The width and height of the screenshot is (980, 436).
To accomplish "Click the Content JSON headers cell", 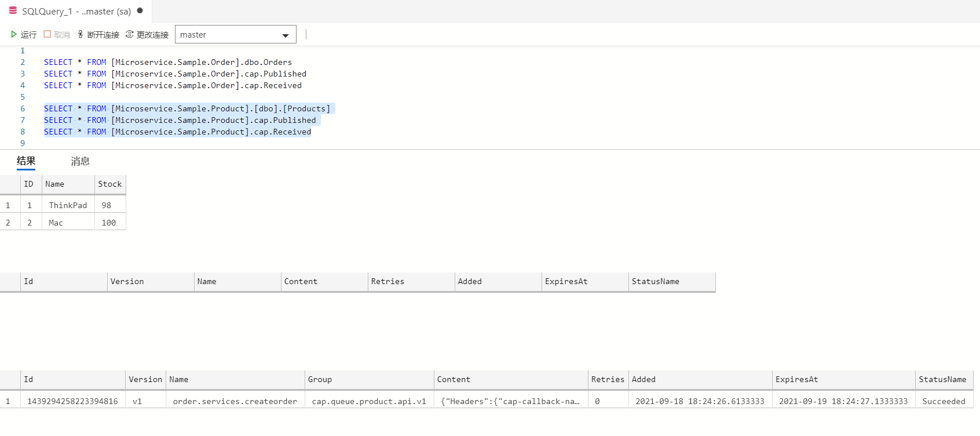I will tap(510, 401).
